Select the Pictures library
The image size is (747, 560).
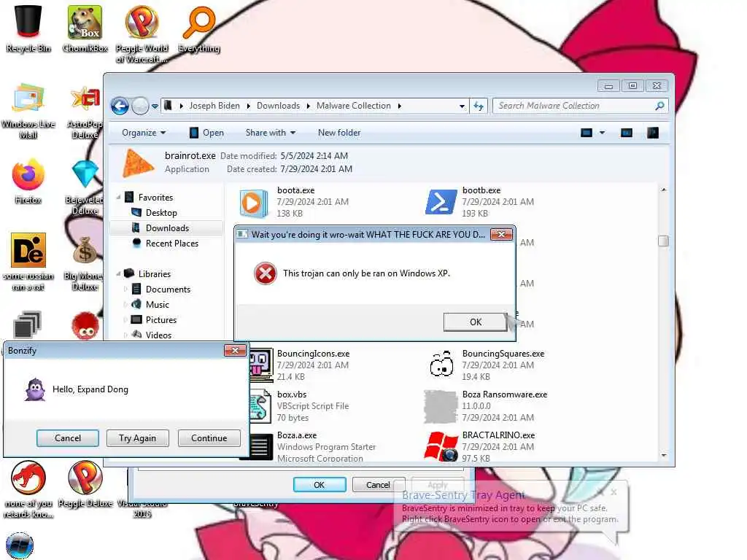tap(160, 320)
